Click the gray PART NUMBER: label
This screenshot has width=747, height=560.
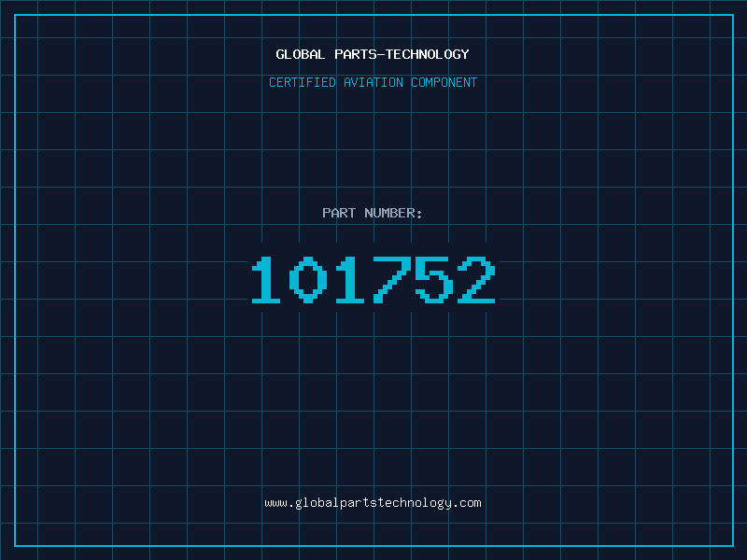[372, 213]
